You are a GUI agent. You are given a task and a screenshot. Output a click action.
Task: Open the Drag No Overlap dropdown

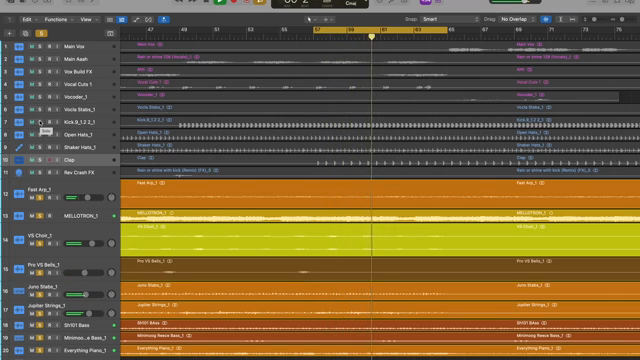click(x=517, y=19)
